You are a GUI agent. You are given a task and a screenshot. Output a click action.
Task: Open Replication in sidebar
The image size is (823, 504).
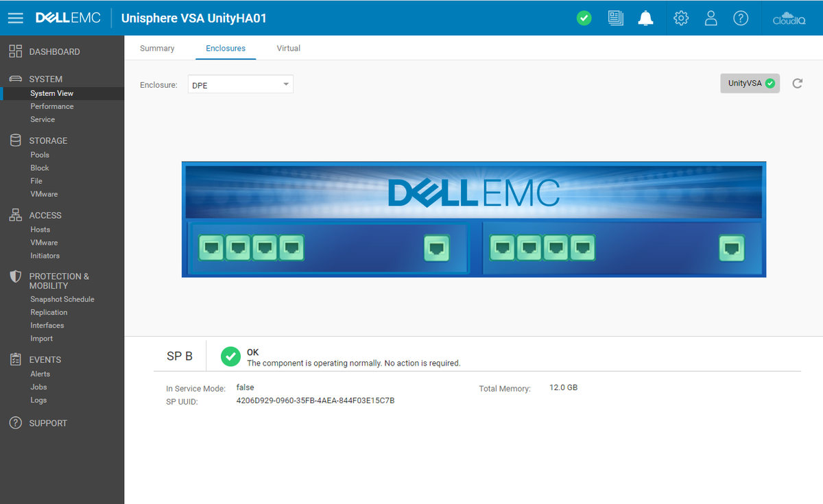[x=49, y=313]
